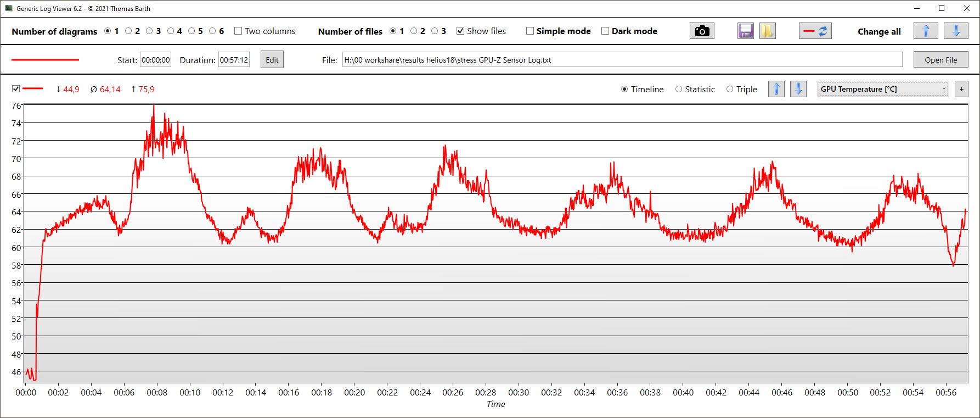Set number of diagrams to 3
The image size is (980, 418).
tap(149, 31)
